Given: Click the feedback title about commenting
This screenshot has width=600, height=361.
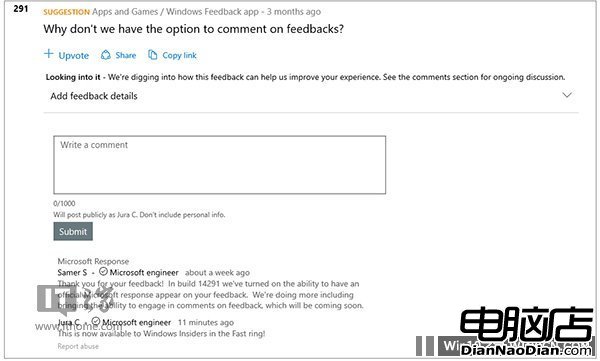Looking at the screenshot, I should (194, 29).
